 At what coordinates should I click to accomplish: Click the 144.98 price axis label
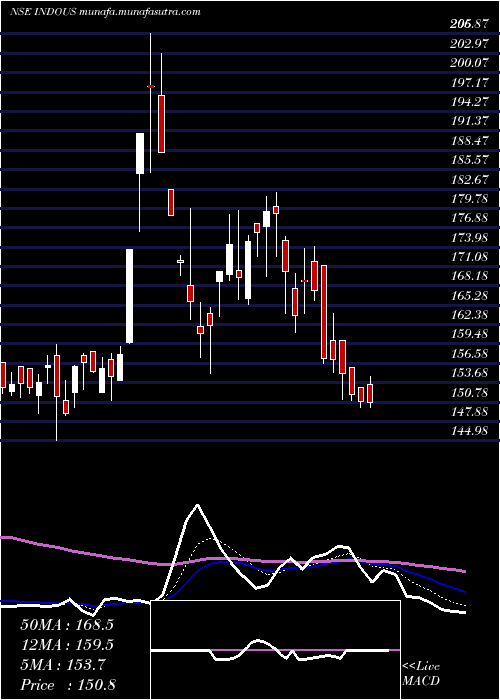(x=469, y=431)
